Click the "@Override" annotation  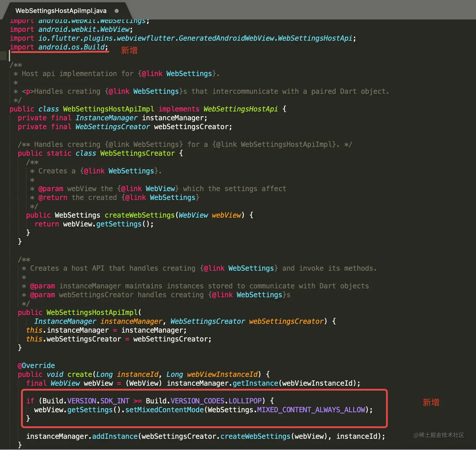(37, 365)
